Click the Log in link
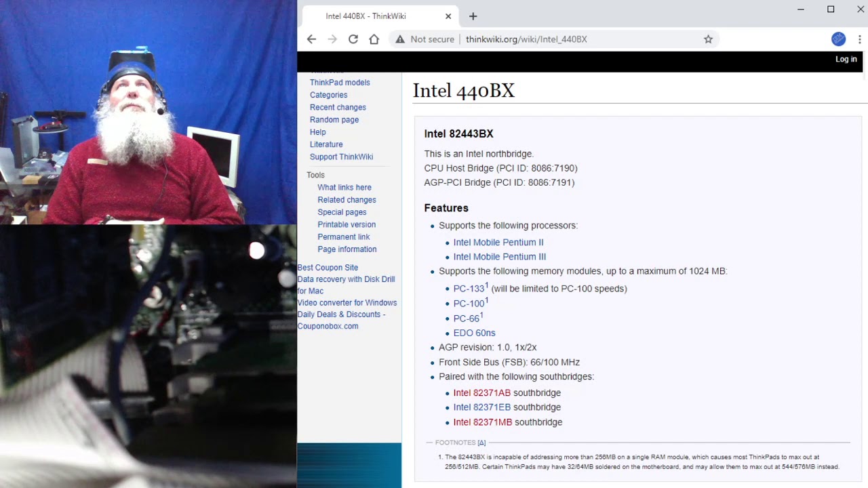 tap(846, 59)
